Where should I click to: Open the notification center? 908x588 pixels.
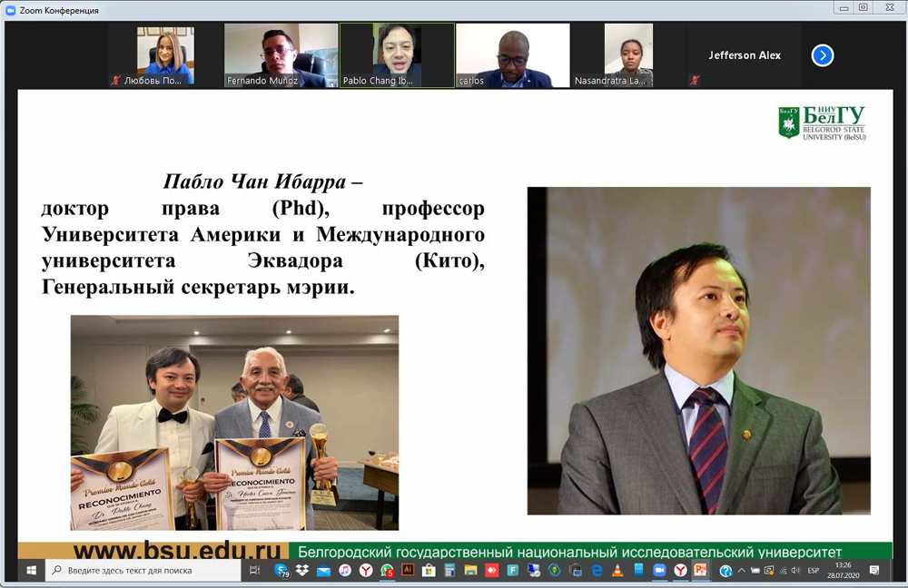pyautogui.click(x=874, y=571)
